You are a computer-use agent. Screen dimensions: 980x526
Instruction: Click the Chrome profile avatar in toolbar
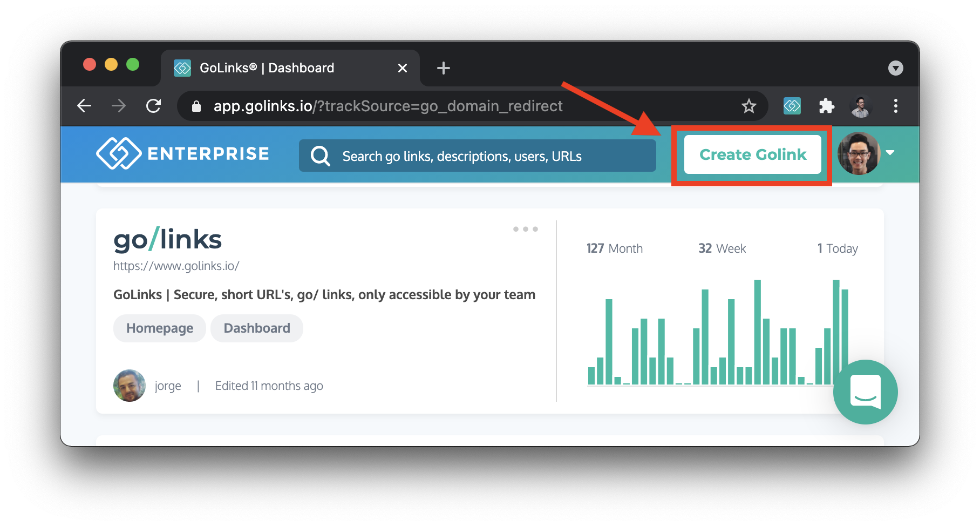tap(861, 106)
